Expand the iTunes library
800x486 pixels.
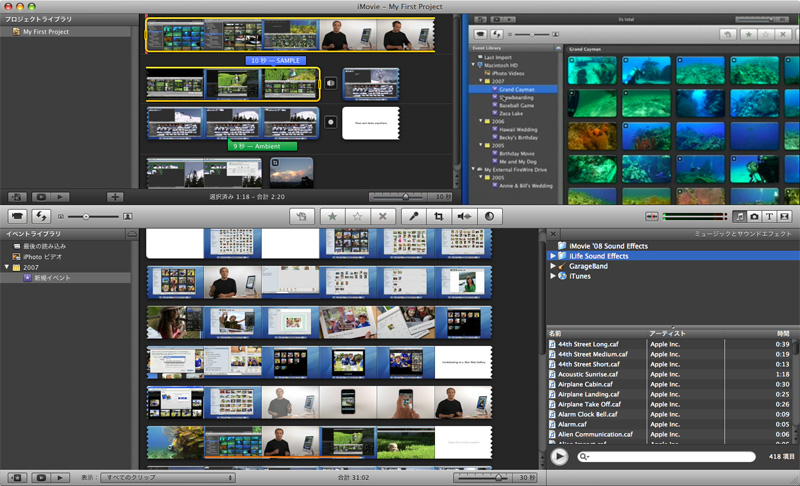click(553, 276)
